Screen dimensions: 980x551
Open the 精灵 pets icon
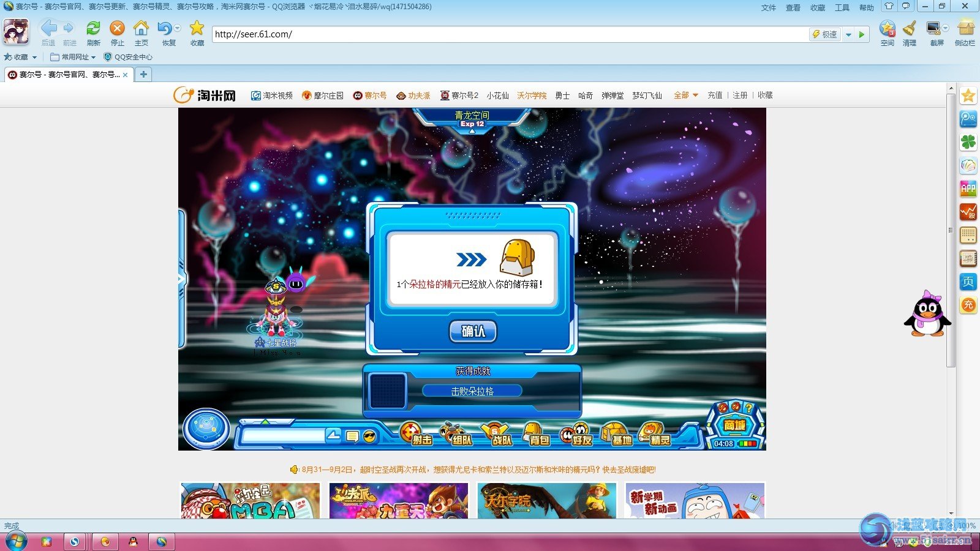click(x=655, y=433)
